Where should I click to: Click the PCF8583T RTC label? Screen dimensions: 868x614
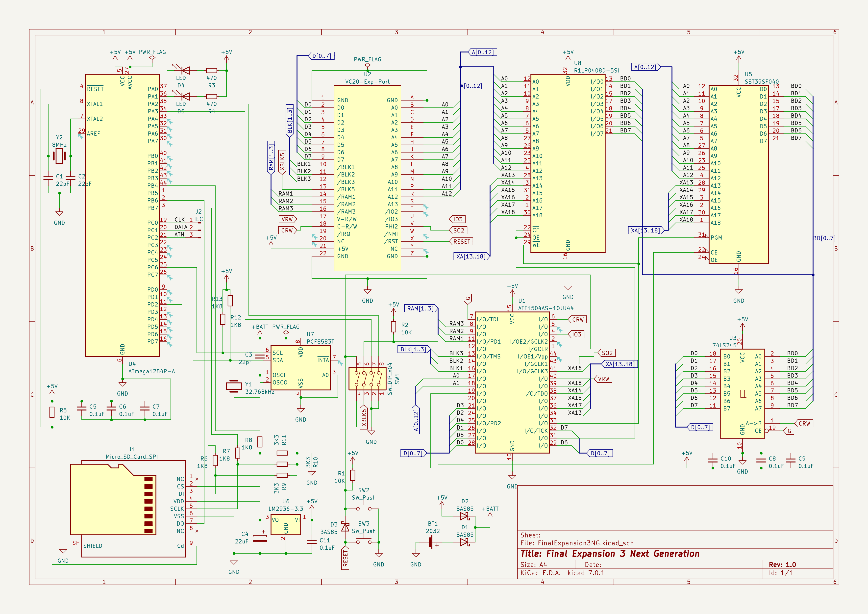320,341
